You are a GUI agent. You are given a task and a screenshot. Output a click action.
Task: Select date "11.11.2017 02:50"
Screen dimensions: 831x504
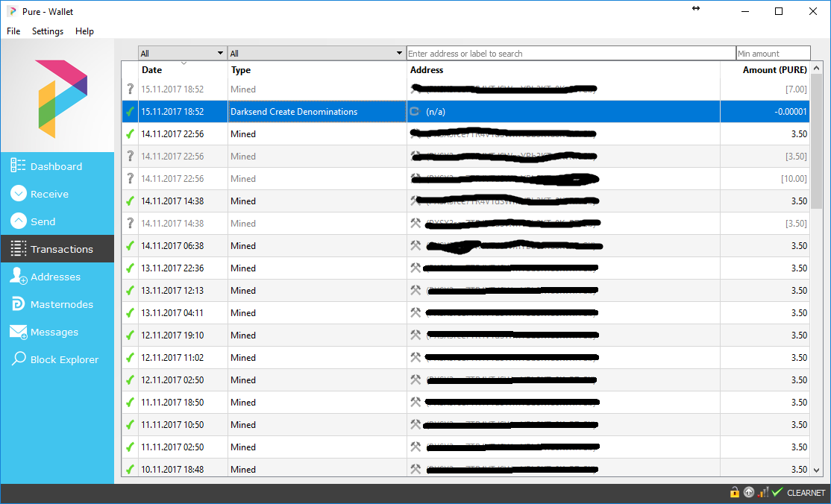pyautogui.click(x=172, y=447)
